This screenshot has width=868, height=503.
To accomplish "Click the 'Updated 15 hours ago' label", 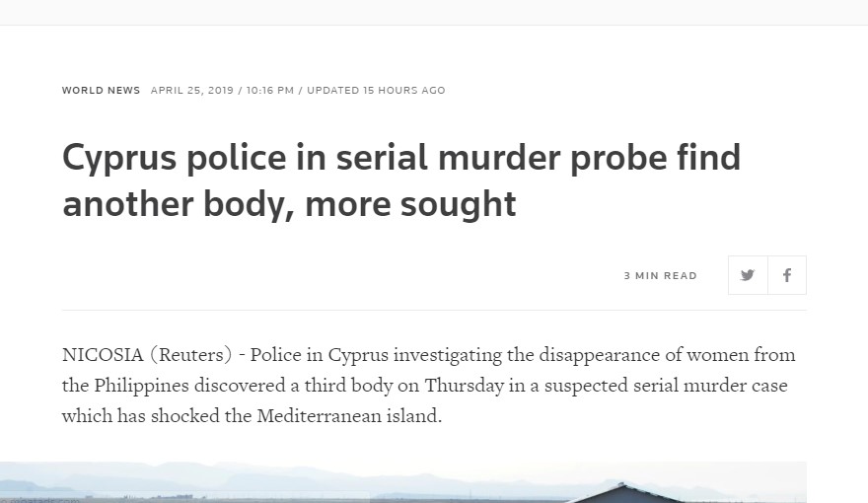I will click(x=376, y=91).
